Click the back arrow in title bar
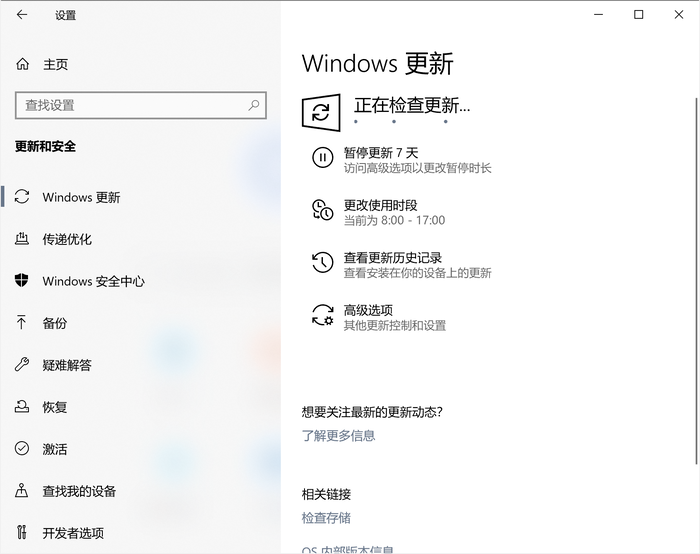Screen dimensions: 700x554 tap(22, 15)
